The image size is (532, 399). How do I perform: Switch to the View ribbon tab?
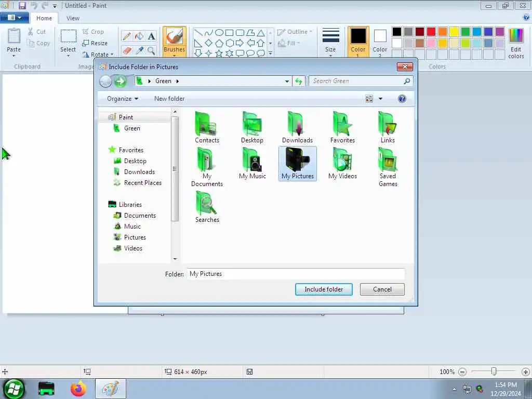coord(73,18)
